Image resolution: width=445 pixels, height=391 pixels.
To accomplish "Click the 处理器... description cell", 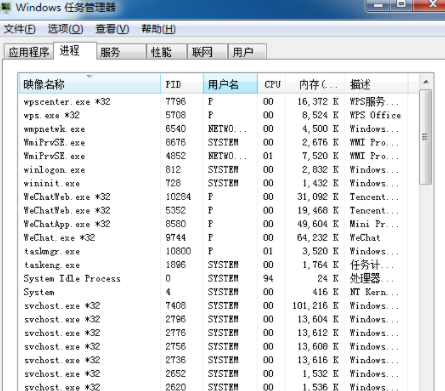I will click(x=371, y=278).
